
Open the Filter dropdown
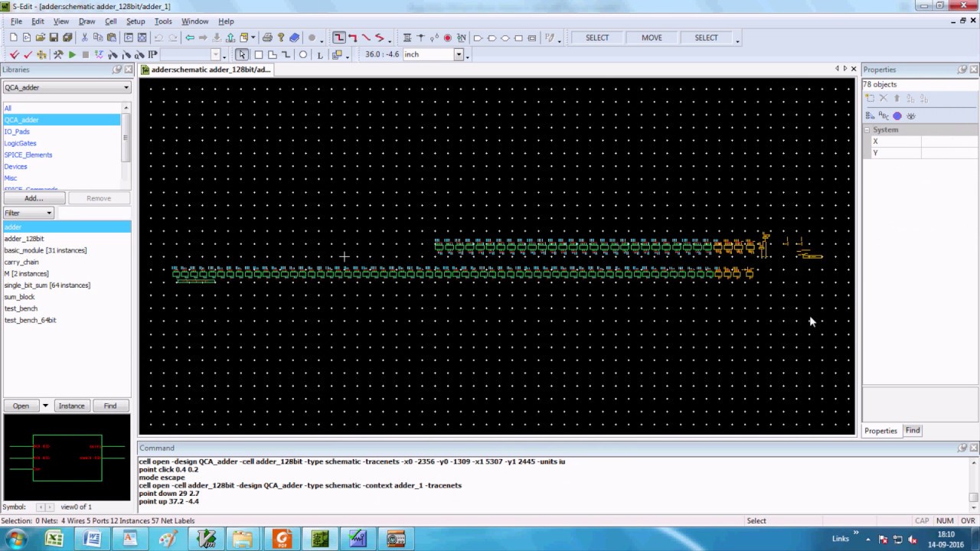pyautogui.click(x=49, y=213)
